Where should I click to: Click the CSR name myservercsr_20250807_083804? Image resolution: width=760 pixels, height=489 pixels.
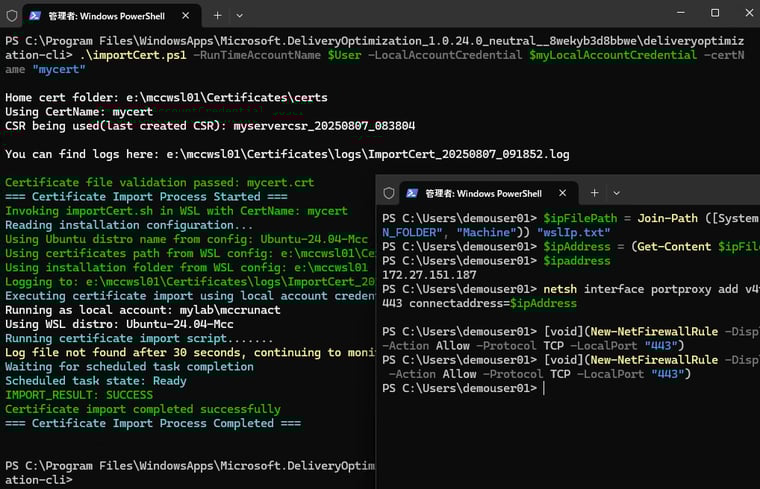point(324,126)
